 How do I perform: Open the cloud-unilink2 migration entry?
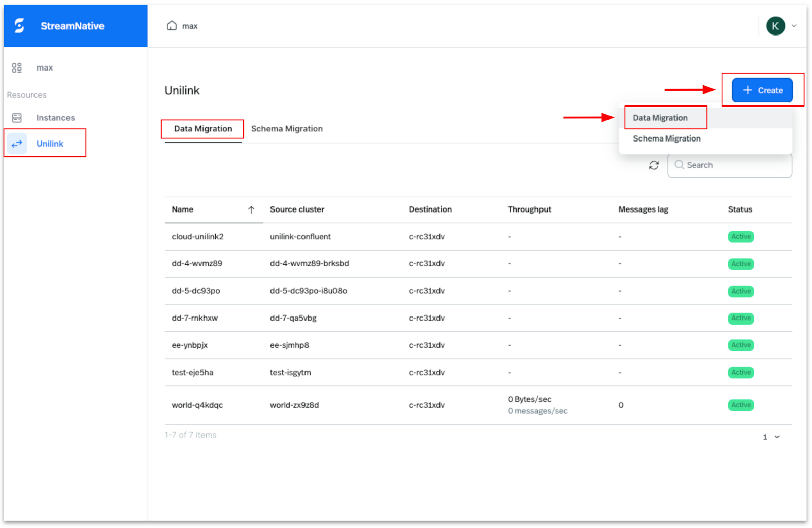(x=197, y=237)
